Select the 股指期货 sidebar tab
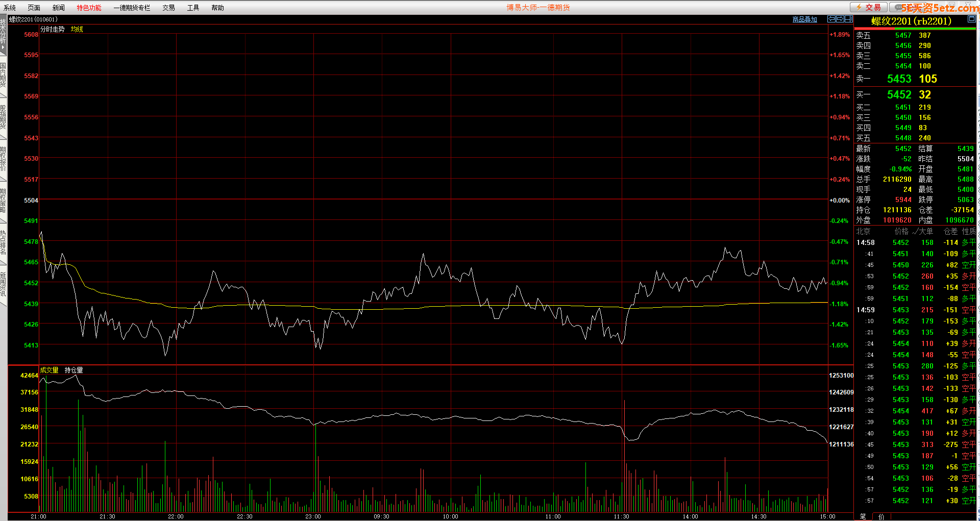 point(3,117)
